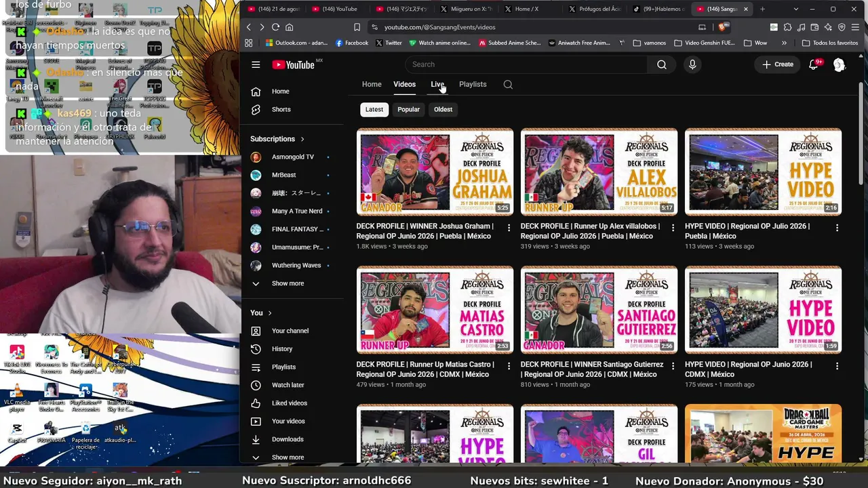The height and width of the screenshot is (488, 868).
Task: Open video title 'DECK PROFILE | Runner Up Matias Castro'
Action: click(425, 369)
